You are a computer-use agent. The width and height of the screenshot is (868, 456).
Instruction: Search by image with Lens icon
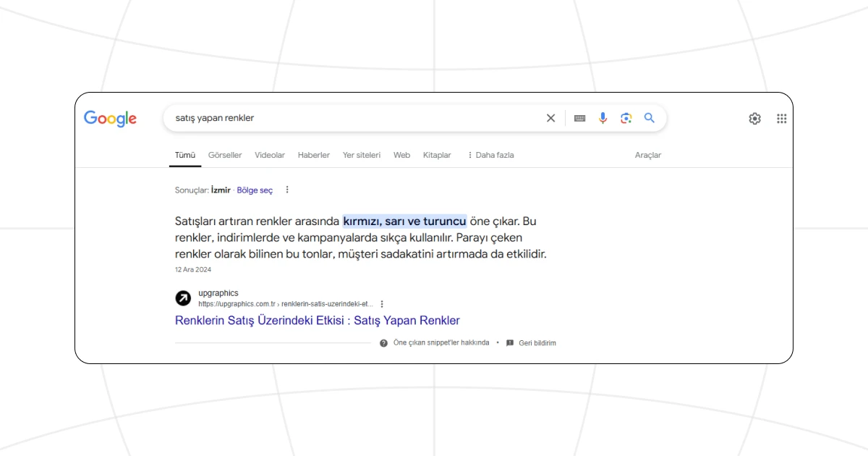[x=626, y=118]
